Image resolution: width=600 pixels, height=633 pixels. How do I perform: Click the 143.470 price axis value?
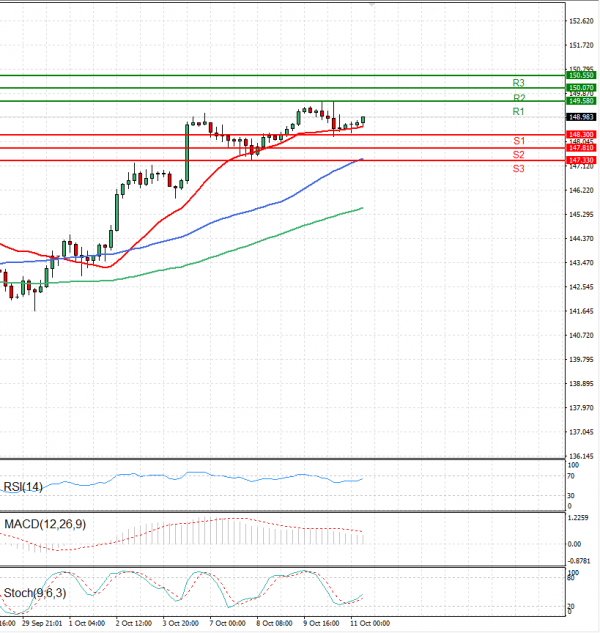(581, 263)
